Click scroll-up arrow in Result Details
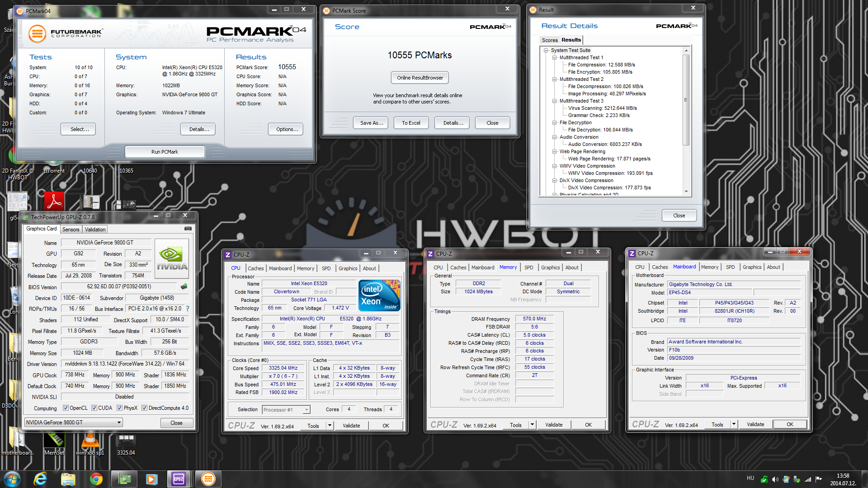868x488 pixels. 686,50
